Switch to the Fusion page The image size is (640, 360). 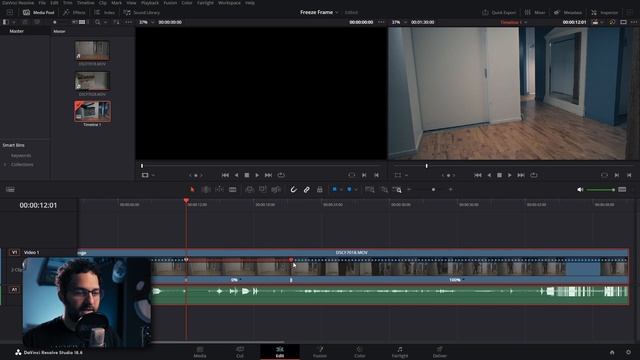(x=320, y=352)
